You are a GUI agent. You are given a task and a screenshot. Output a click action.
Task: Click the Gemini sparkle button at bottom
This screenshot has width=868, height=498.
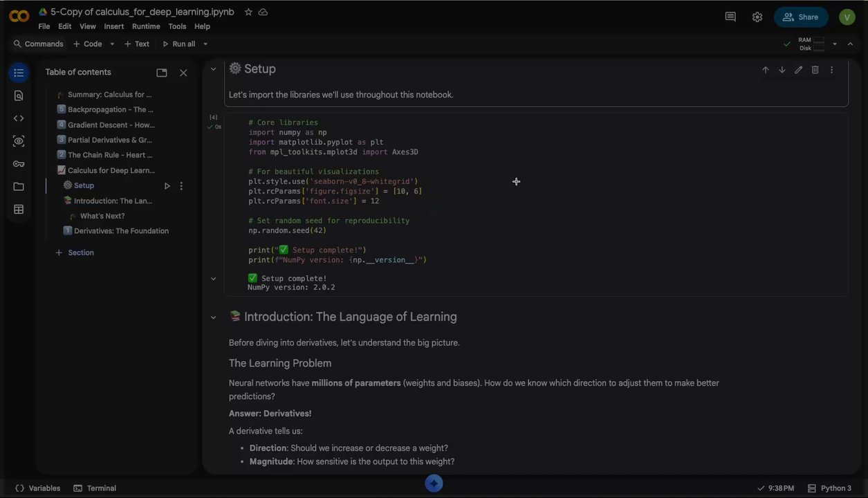coord(434,483)
